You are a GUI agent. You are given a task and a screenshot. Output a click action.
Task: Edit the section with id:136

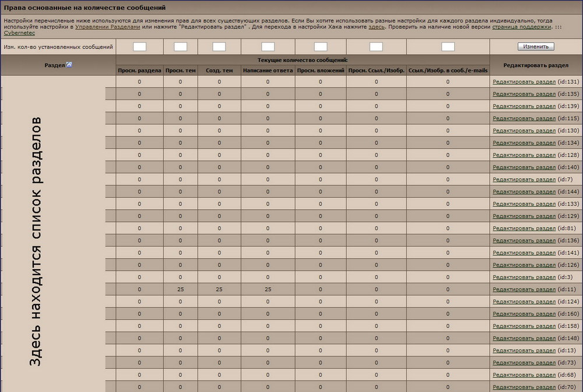click(x=524, y=241)
